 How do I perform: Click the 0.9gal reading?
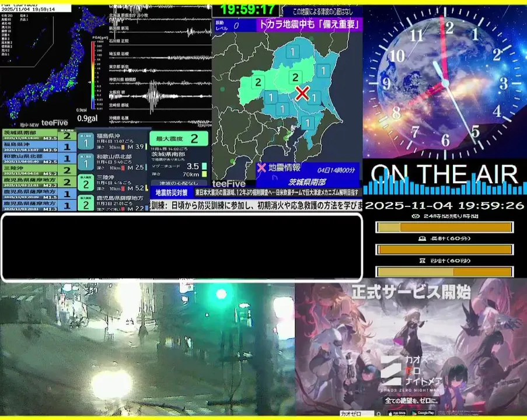point(88,118)
